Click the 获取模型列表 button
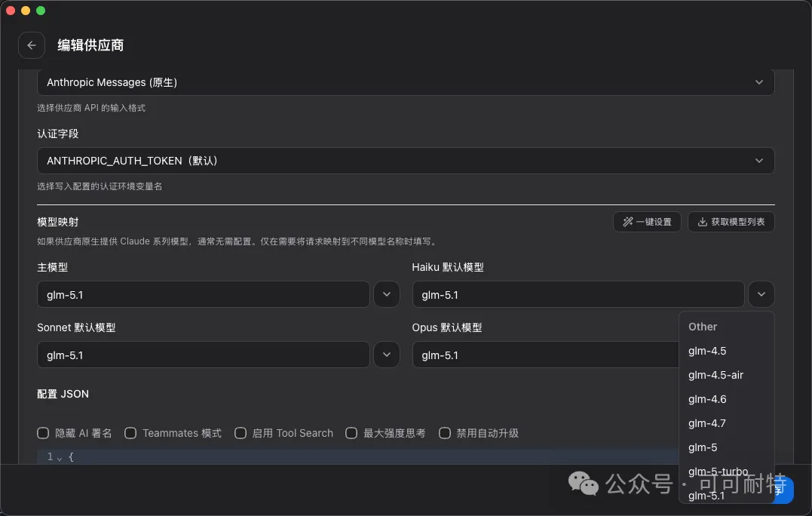812x516 pixels. pyautogui.click(x=731, y=222)
